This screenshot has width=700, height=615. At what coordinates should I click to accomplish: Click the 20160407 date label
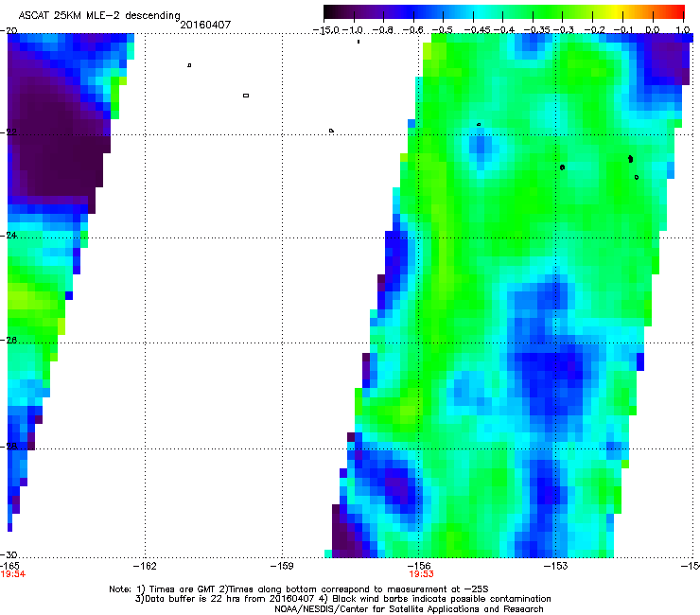pos(205,25)
